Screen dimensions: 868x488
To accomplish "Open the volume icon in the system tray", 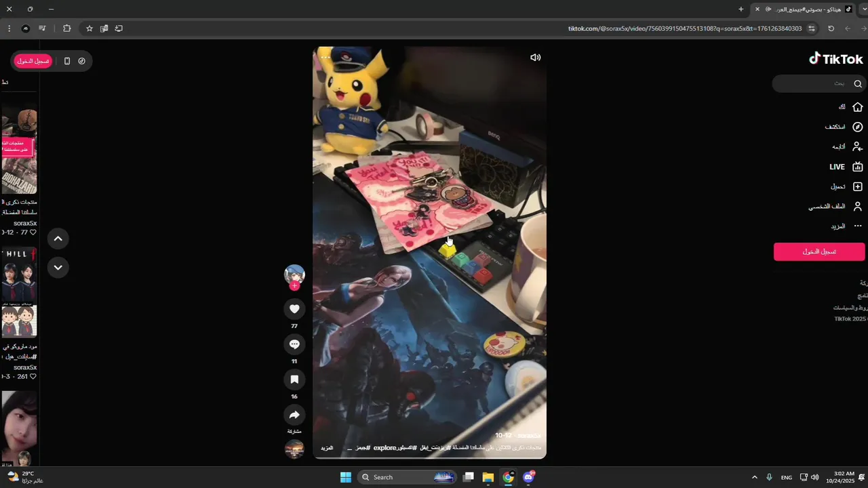I will click(814, 477).
